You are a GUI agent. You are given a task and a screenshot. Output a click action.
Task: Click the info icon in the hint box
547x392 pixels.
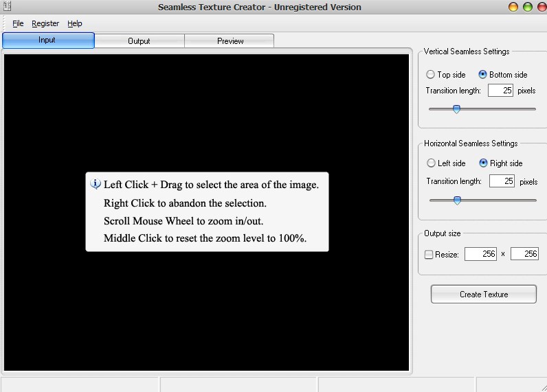pos(96,184)
